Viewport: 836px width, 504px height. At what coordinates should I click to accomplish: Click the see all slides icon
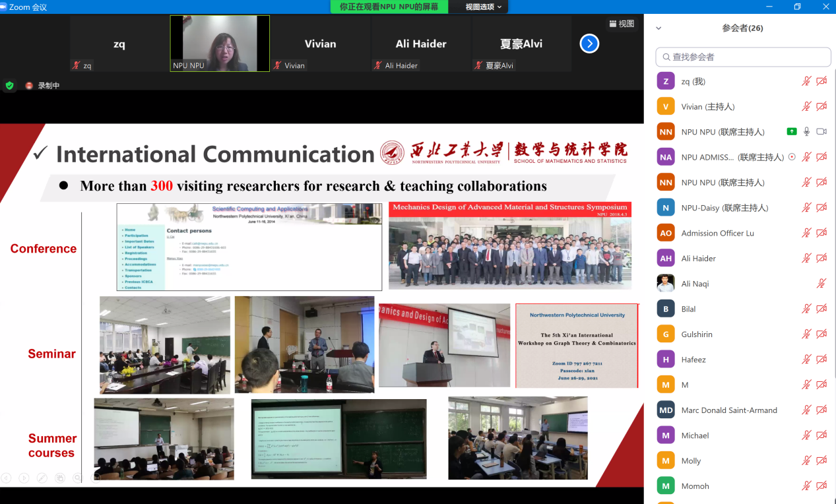[x=59, y=478]
